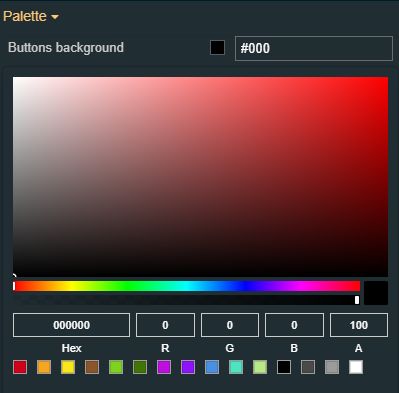Select the R channel value field
The height and width of the screenshot is (393, 399).
pyautogui.click(x=165, y=325)
